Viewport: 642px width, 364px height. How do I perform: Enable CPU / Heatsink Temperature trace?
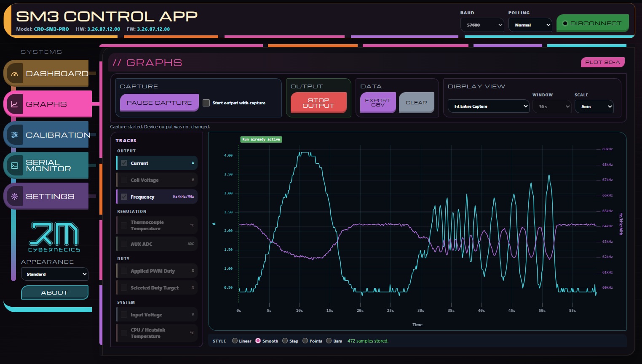point(124,333)
